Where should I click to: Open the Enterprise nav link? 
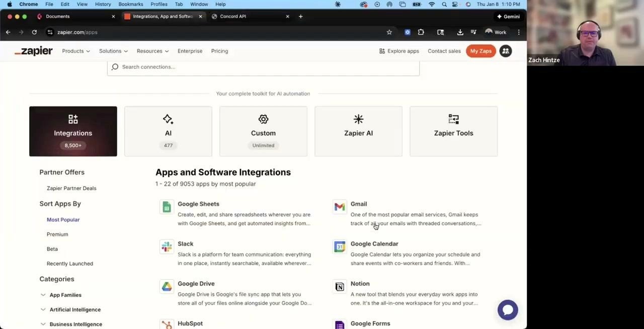(190, 51)
